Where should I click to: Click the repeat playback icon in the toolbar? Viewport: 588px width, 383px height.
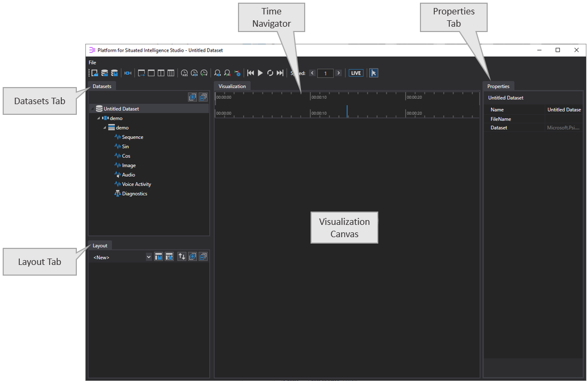click(270, 73)
